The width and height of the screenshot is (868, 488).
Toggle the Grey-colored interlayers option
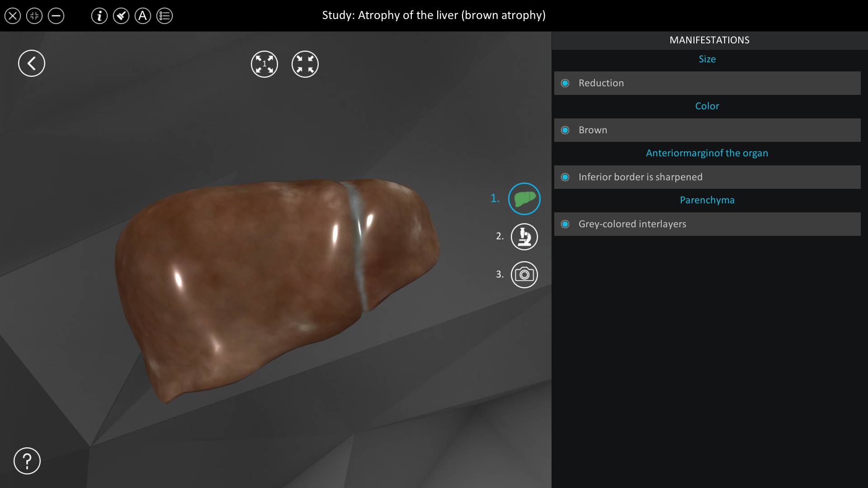(x=566, y=224)
